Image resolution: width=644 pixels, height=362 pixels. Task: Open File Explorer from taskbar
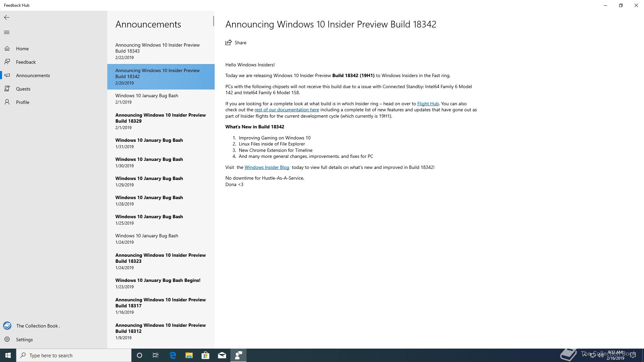click(x=189, y=355)
